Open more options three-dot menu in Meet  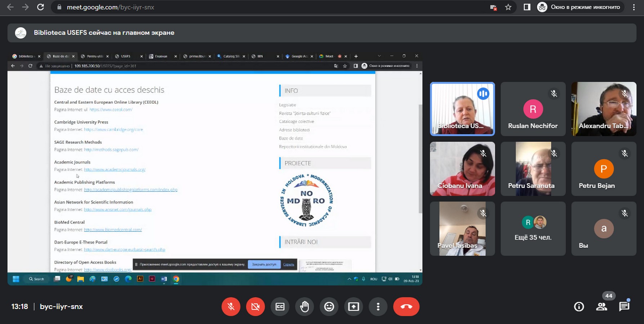tap(378, 307)
